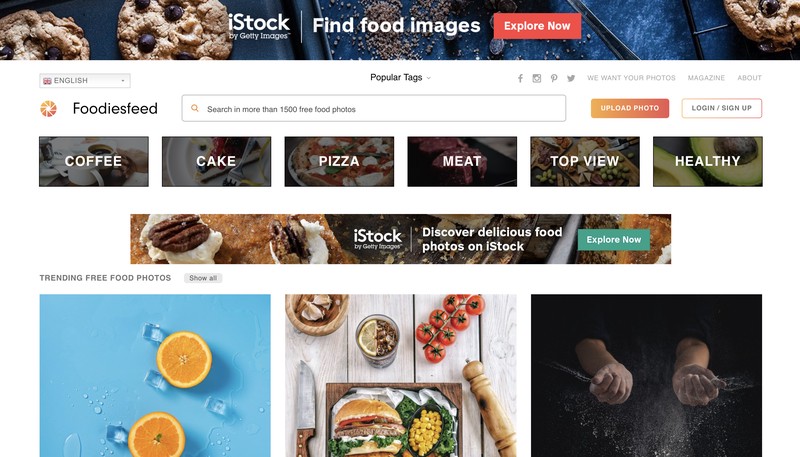Image resolution: width=800 pixels, height=457 pixels.
Task: Expand the Popular Tags dropdown
Action: tap(401, 78)
